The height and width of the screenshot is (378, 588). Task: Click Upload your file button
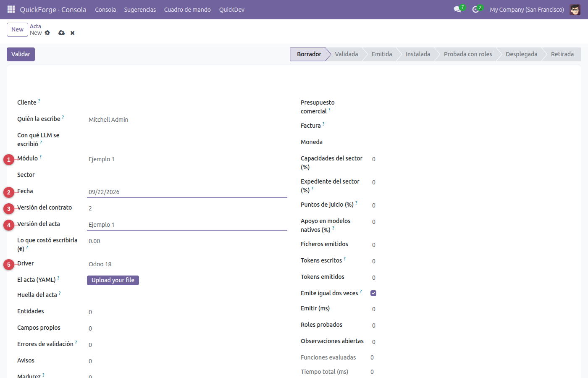pyautogui.click(x=113, y=280)
